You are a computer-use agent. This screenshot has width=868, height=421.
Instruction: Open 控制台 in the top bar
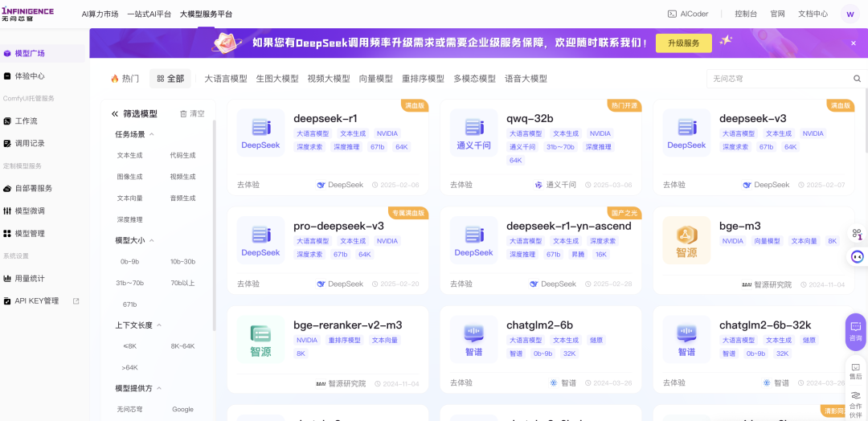[746, 14]
